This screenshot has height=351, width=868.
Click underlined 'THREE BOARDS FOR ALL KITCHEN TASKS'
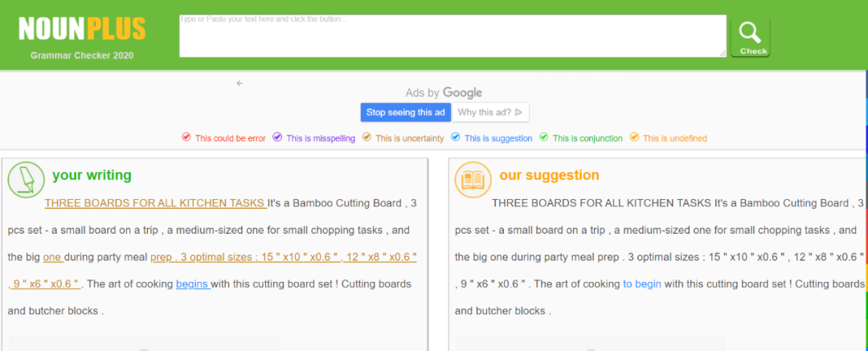click(x=156, y=203)
